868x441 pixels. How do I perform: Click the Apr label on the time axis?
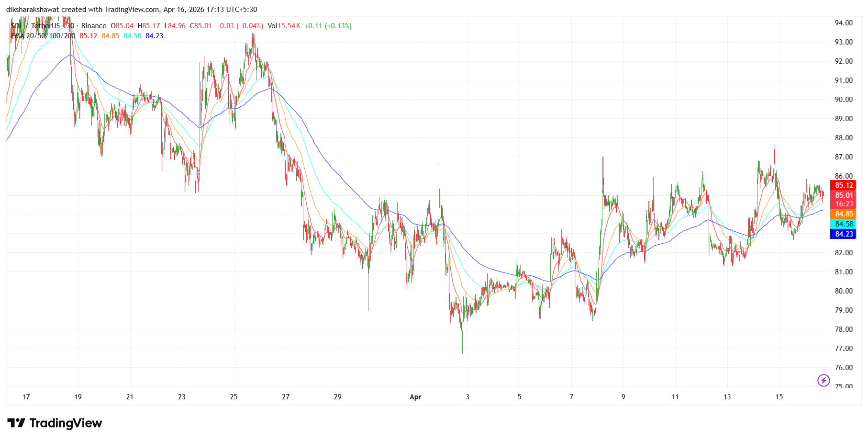(415, 397)
